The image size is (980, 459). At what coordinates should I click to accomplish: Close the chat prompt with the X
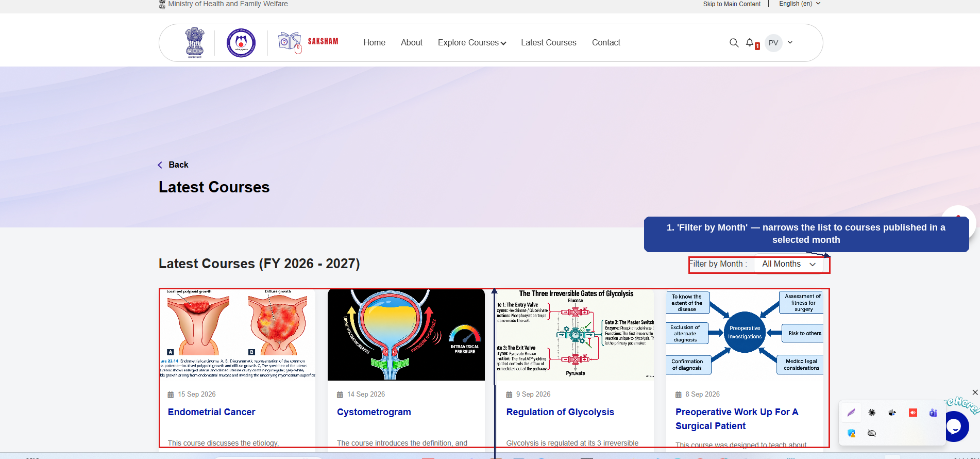click(x=975, y=392)
